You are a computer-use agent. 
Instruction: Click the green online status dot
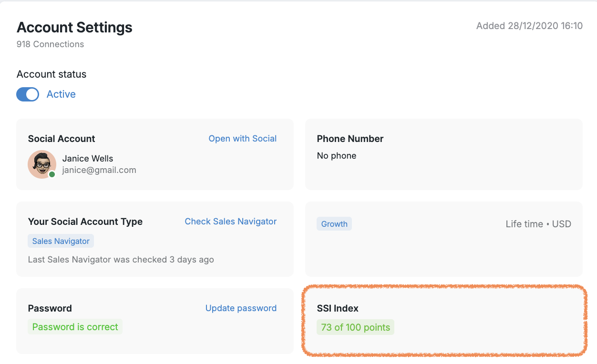pyautogui.click(x=52, y=174)
